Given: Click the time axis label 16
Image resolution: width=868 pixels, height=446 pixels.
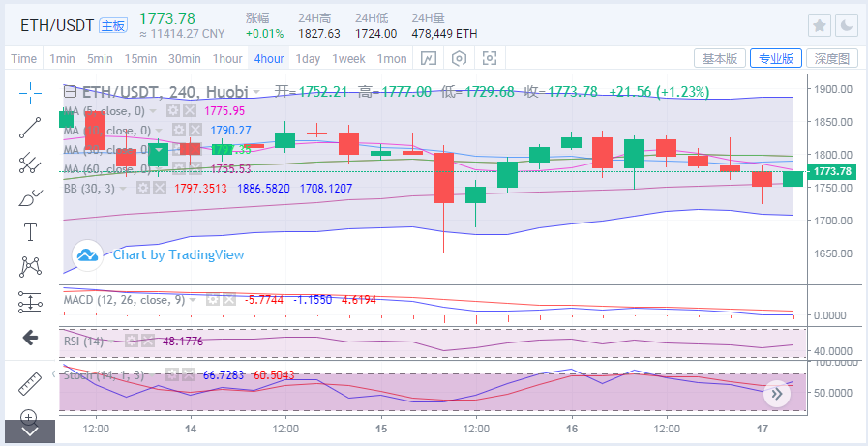Looking at the screenshot, I should tap(573, 429).
